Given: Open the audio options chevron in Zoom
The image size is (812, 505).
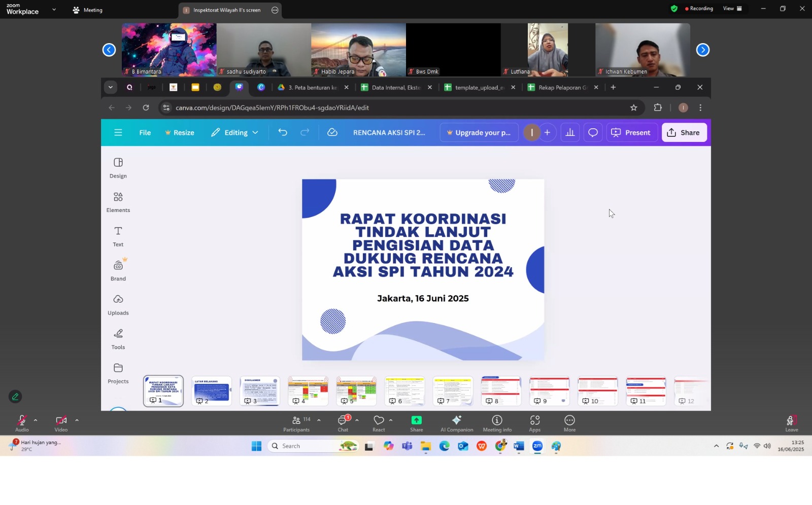Looking at the screenshot, I should click(36, 420).
